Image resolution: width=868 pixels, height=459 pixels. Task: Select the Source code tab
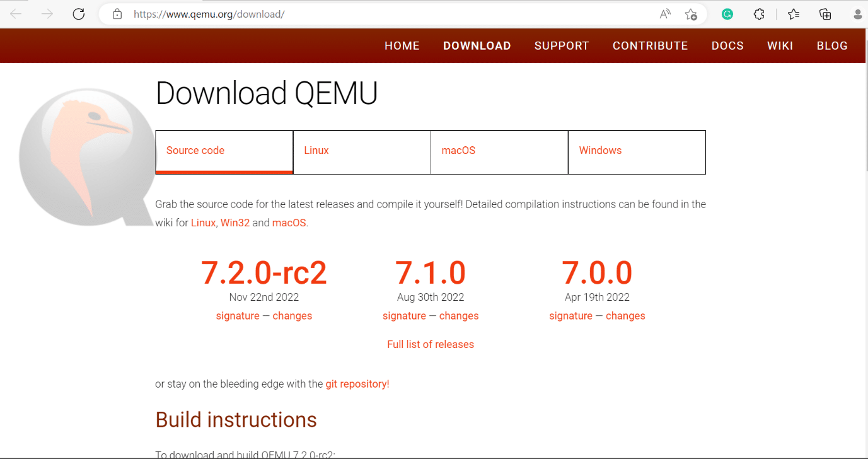click(224, 152)
